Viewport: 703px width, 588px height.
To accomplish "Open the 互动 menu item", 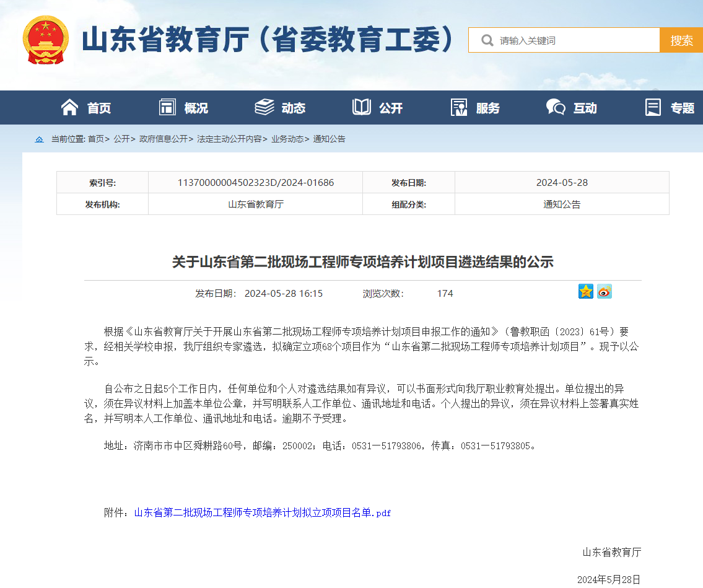I will pyautogui.click(x=585, y=108).
